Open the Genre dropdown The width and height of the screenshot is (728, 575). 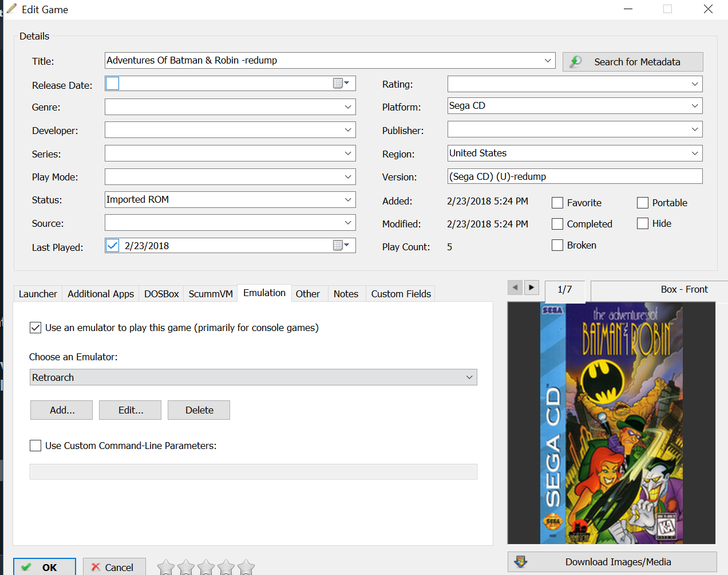pos(348,107)
